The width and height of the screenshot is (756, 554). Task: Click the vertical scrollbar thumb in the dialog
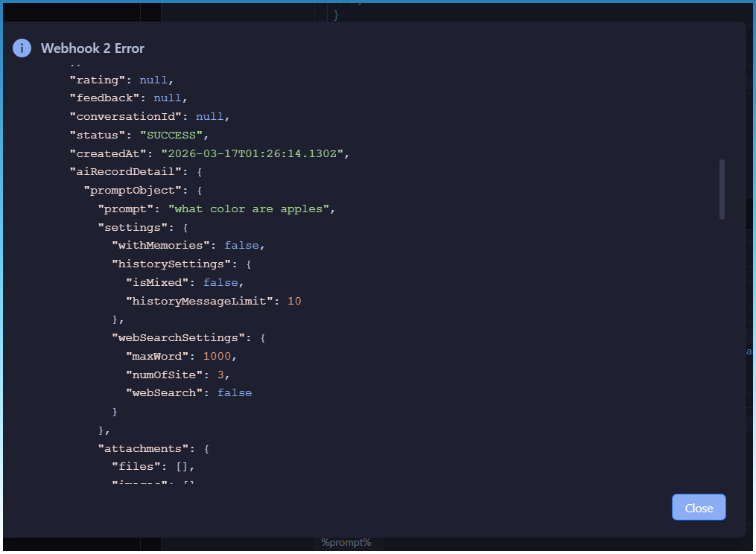pyautogui.click(x=722, y=189)
